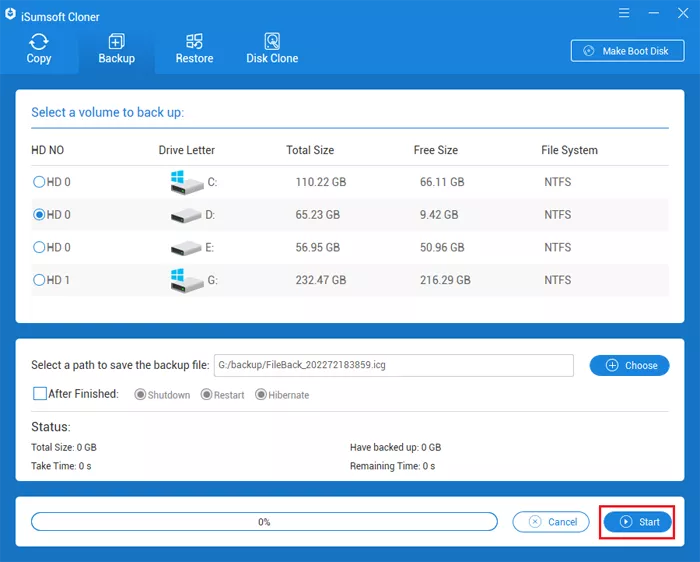Select HD 0 radio button for C: drive
Screen dimensions: 700x562
point(40,182)
